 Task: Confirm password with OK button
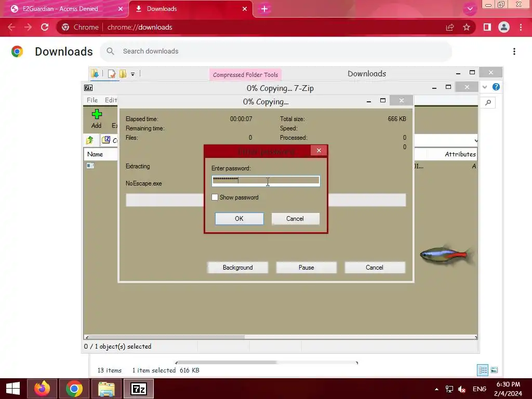point(239,219)
